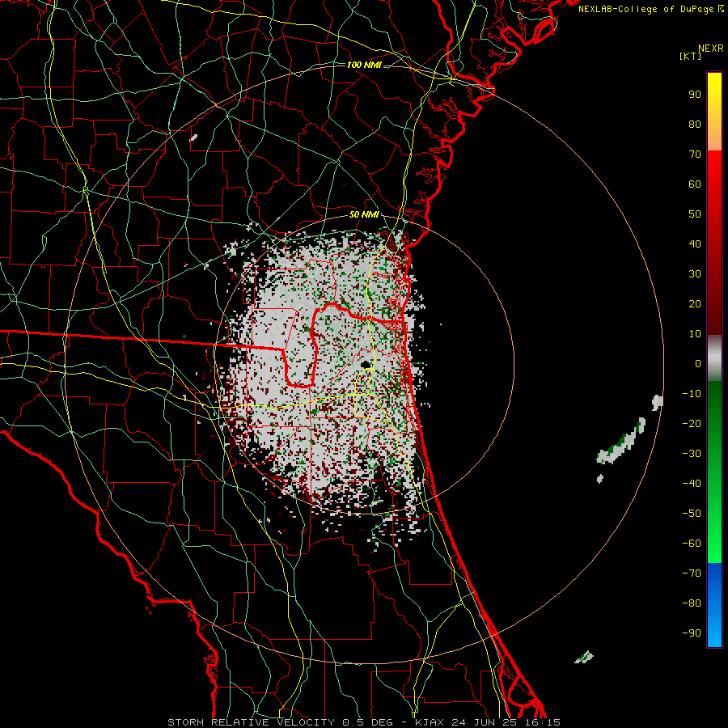Image resolution: width=728 pixels, height=728 pixels.
Task: Click the positive 40 value on the velocity scale
Action: tap(695, 244)
